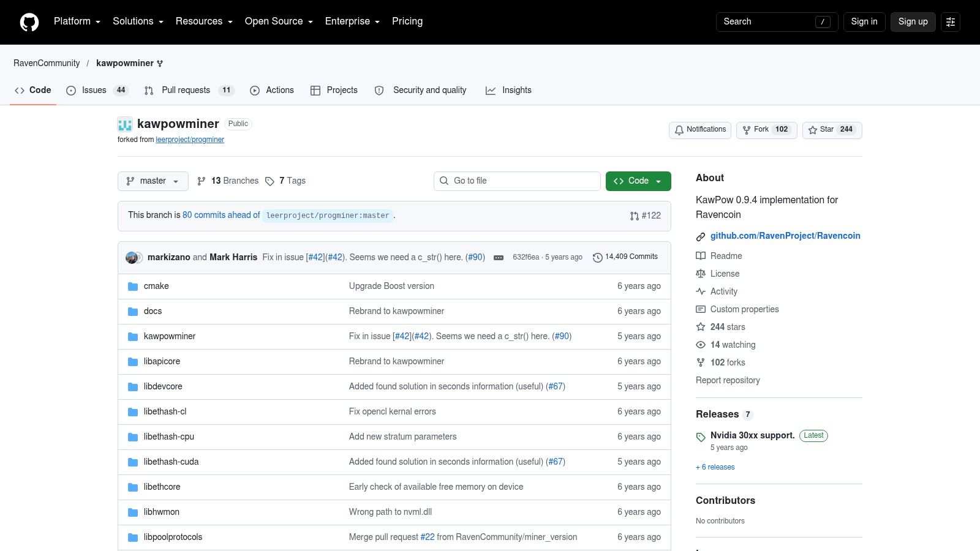Image resolution: width=980 pixels, height=551 pixels.
Task: Click the header Search field
Action: [777, 22]
